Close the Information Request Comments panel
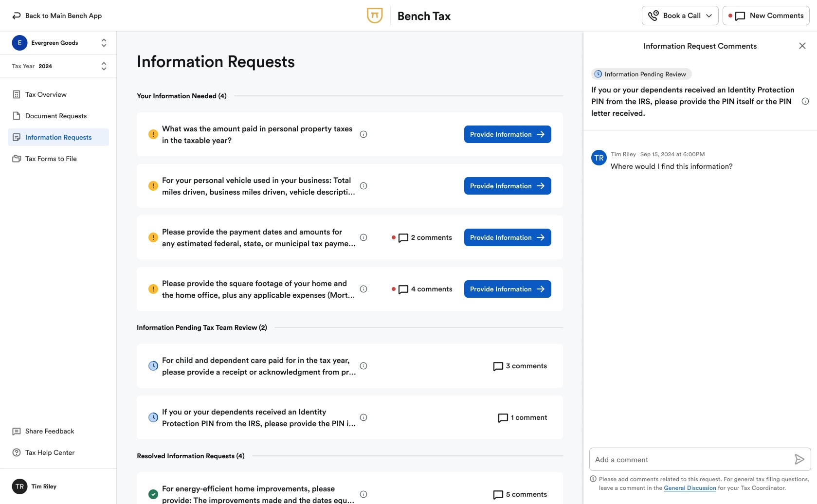This screenshot has height=504, width=817. [x=802, y=46]
